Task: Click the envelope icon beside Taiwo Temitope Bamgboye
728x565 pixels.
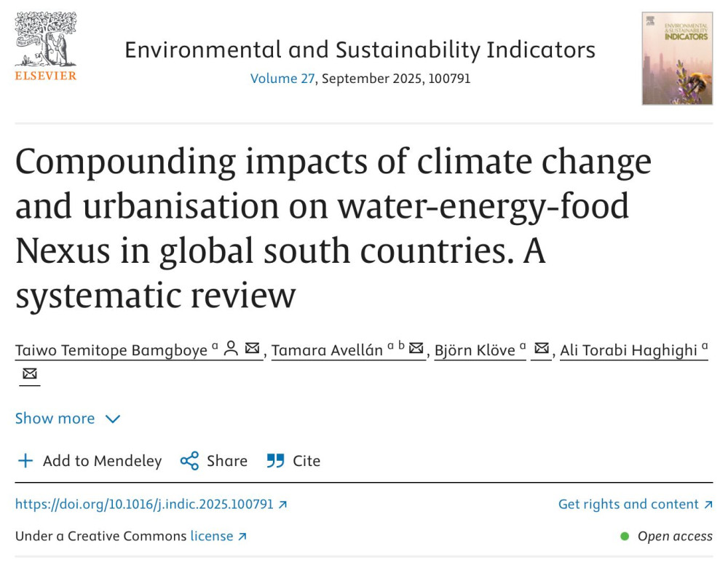Action: click(252, 349)
